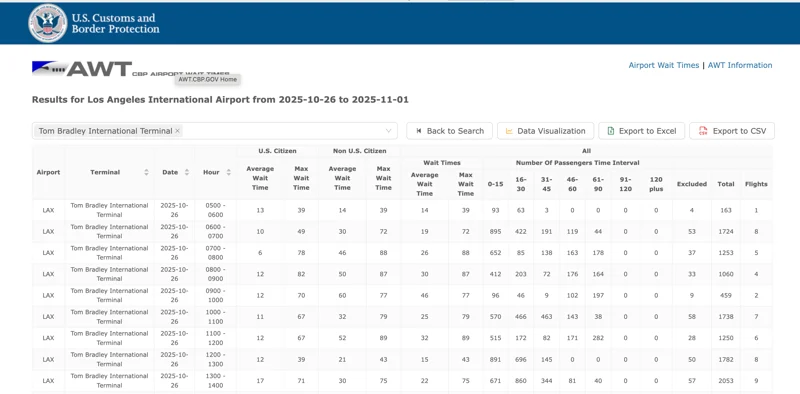The width and height of the screenshot is (800, 394).
Task: Click total value 1250 in table
Action: (726, 338)
